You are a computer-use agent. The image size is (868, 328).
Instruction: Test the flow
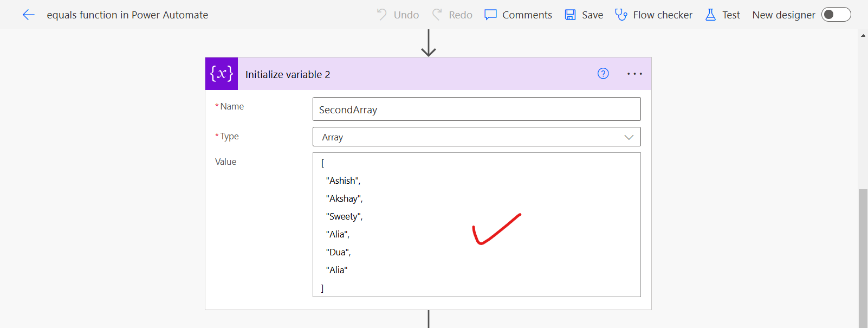pos(722,15)
